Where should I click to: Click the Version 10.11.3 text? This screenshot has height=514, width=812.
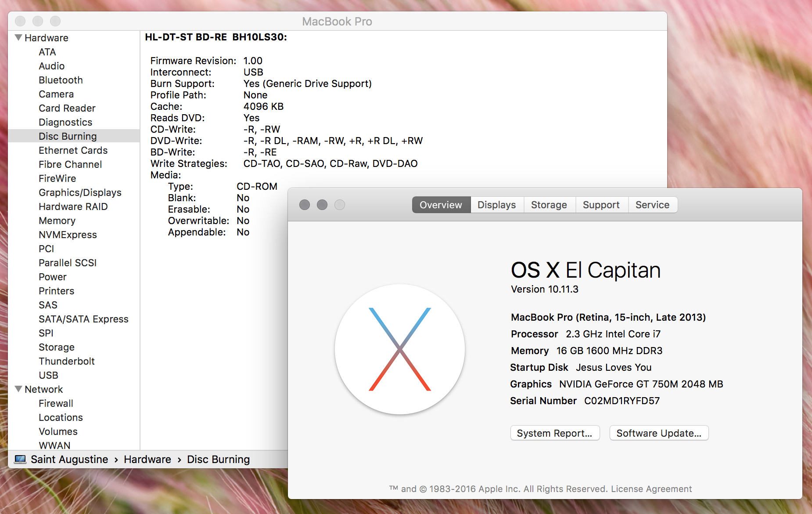coord(545,289)
